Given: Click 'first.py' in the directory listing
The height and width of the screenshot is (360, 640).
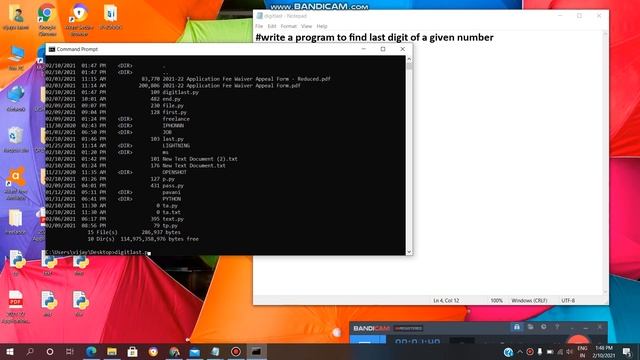Looking at the screenshot, I should coord(174,112).
